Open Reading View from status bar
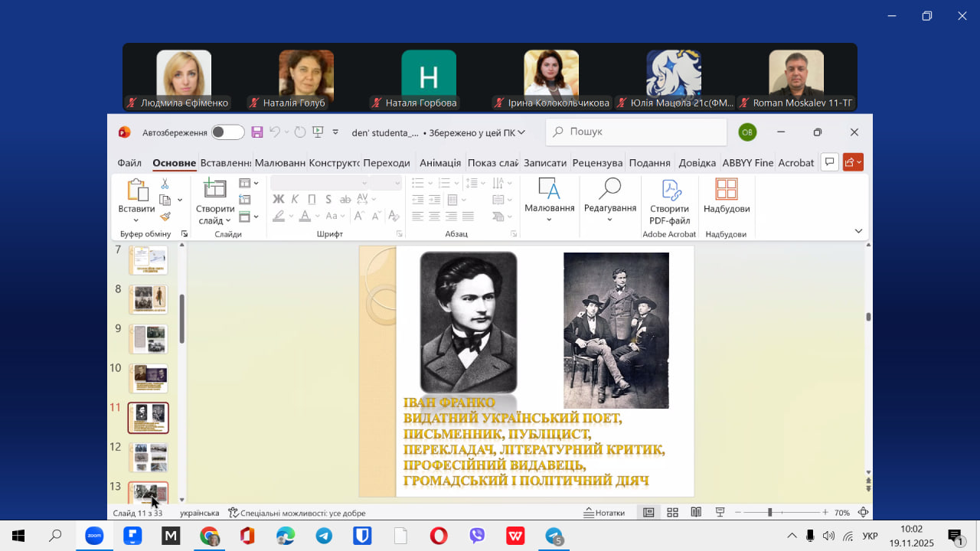Viewport: 980px width, 551px height. (x=696, y=513)
